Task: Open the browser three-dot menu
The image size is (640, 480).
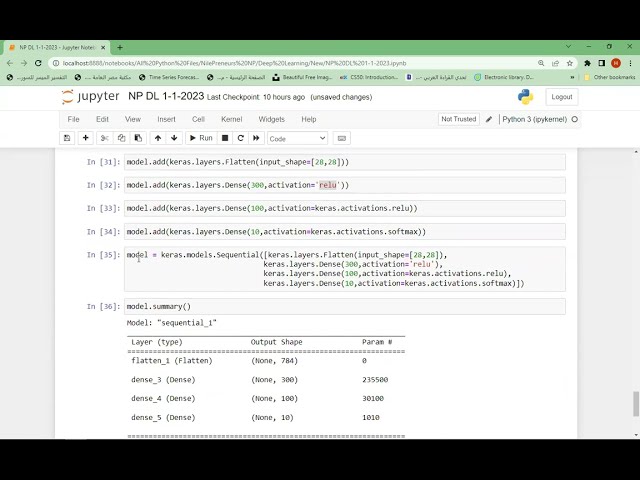Action: [630, 63]
